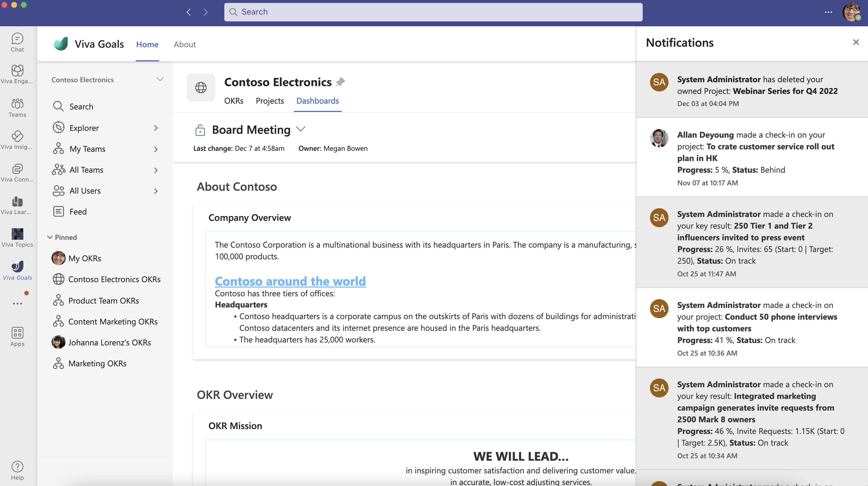Open the Chat panel icon
Viewport: 868px width, 486px height.
(x=17, y=38)
